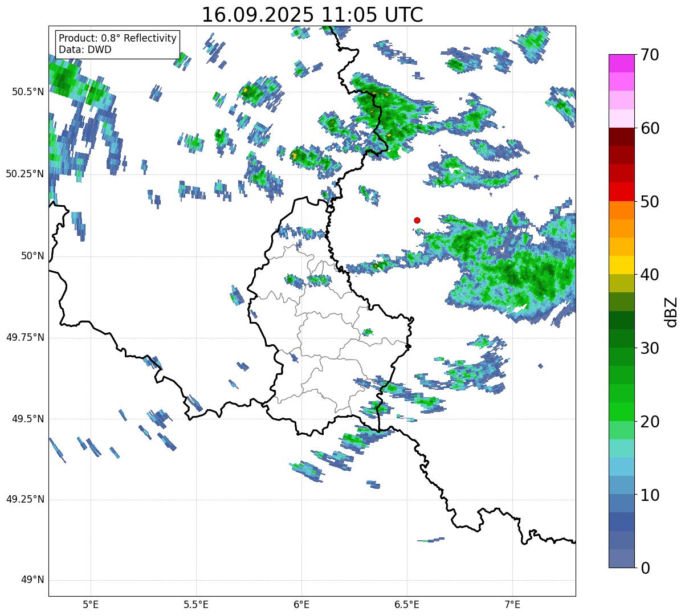The image size is (685, 616).
Task: Click the '6°E' longitude label
Action: (301, 605)
